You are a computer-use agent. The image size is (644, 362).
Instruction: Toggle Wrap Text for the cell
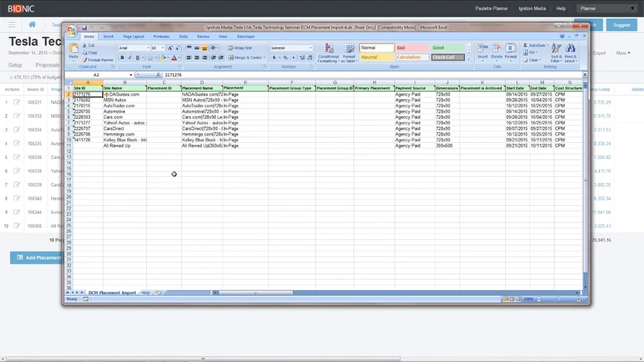point(239,48)
